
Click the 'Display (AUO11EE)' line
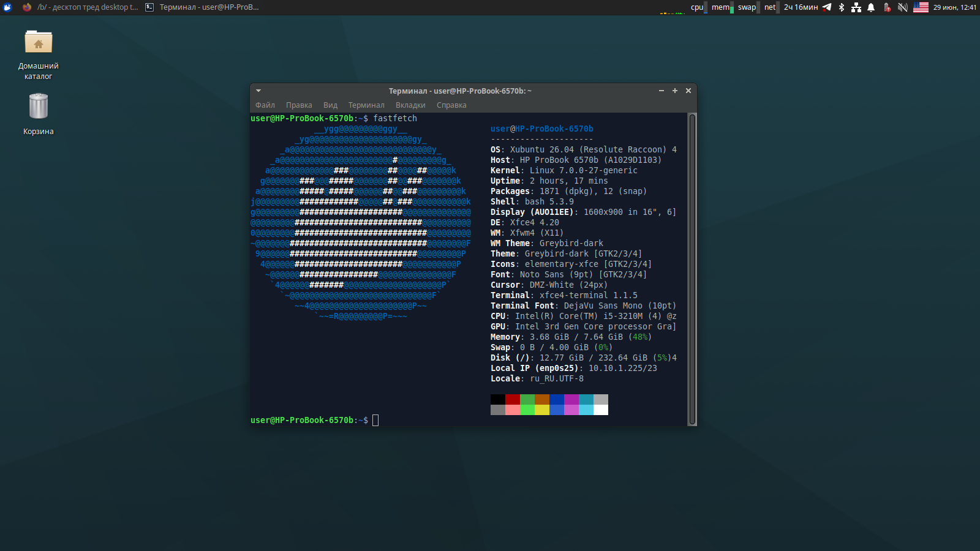pos(584,212)
